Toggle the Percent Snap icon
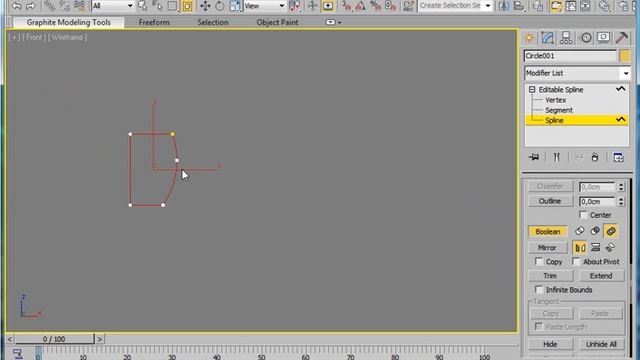 click(x=376, y=6)
